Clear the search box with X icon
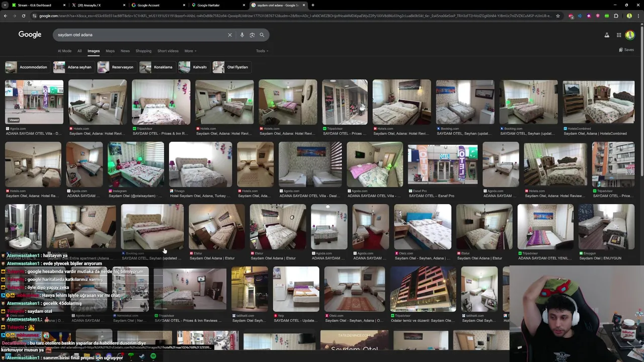 click(230, 35)
